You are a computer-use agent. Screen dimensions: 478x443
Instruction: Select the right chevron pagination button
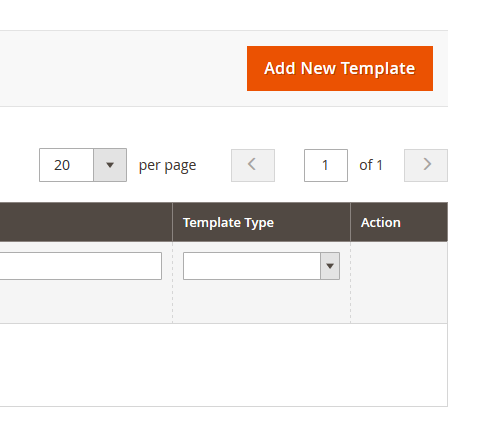point(426,165)
